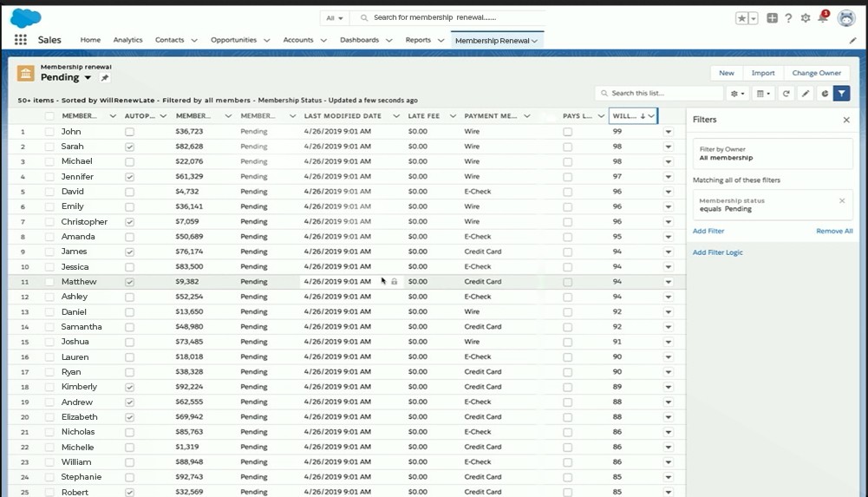Pin the Pending list view
Image resolution: width=868 pixels, height=497 pixels.
click(105, 78)
